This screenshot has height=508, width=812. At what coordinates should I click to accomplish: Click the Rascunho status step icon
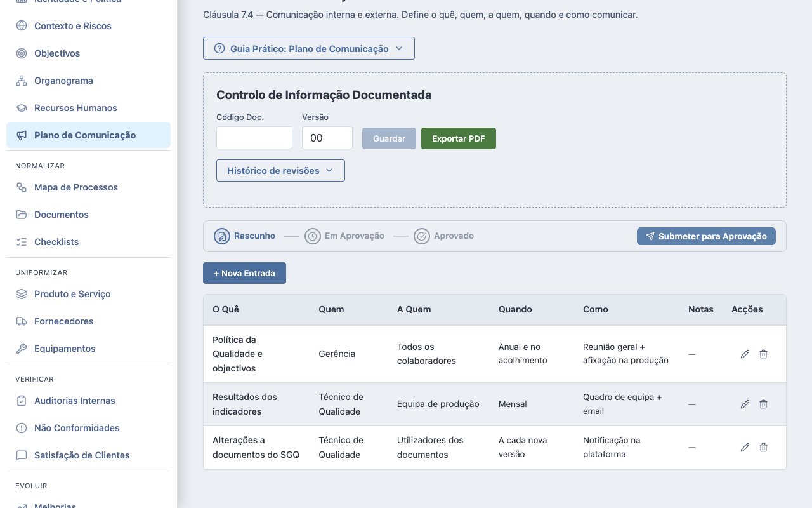click(221, 236)
